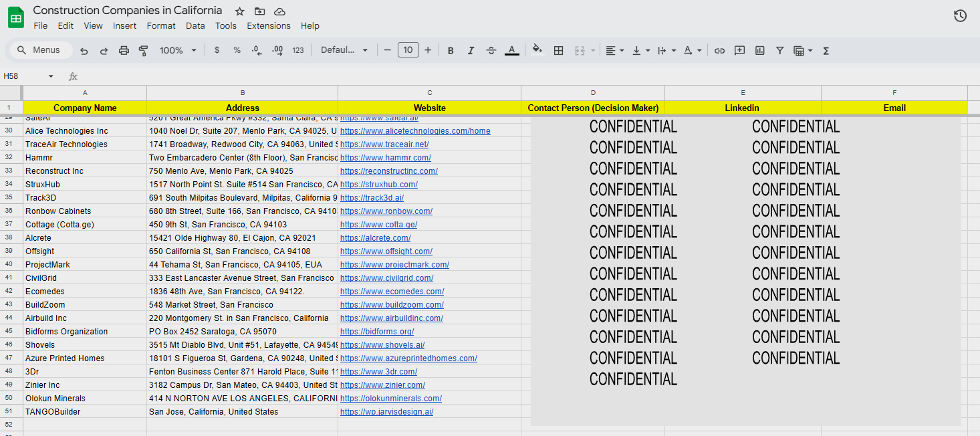Open the olokunminerals.com link
980x436 pixels.
391,399
